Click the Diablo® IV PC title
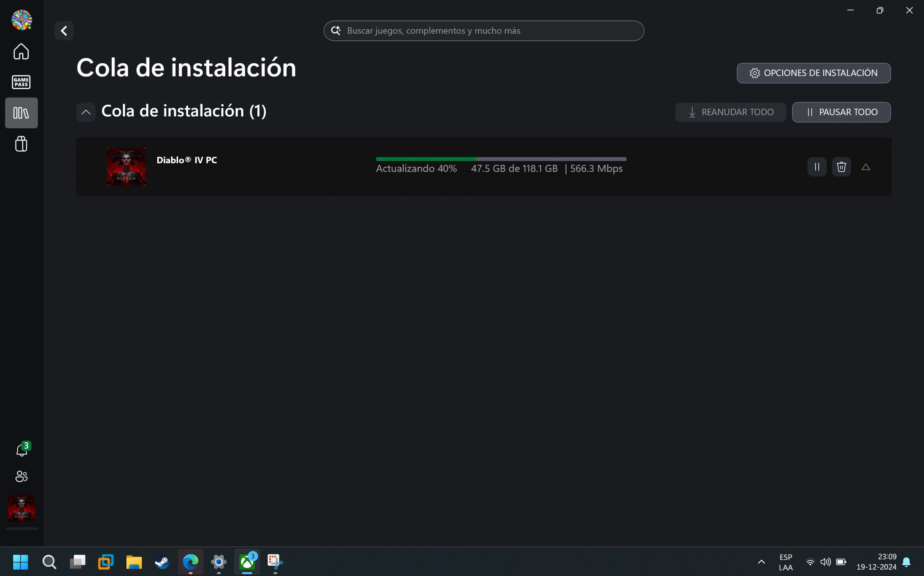Screen dimensions: 924x576 coord(186,160)
